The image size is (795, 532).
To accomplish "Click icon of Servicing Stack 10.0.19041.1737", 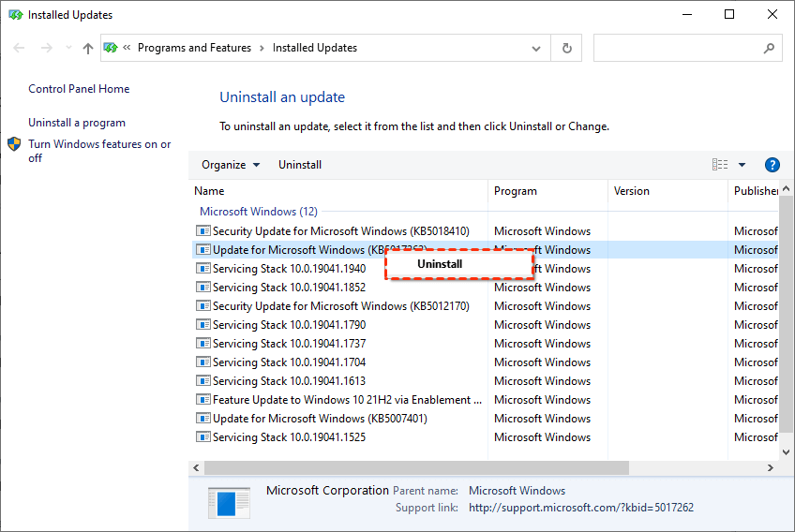I will [x=203, y=344].
